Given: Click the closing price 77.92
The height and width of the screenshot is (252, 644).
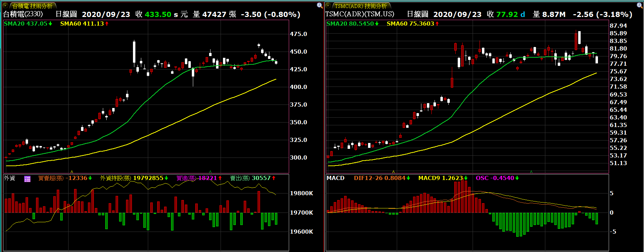Looking at the screenshot, I should [507, 15].
